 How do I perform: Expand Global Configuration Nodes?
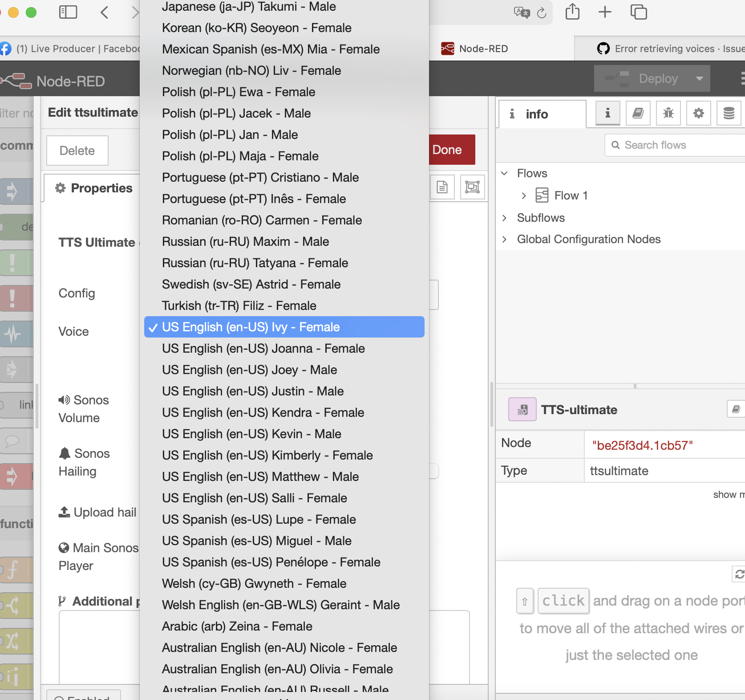coord(505,239)
